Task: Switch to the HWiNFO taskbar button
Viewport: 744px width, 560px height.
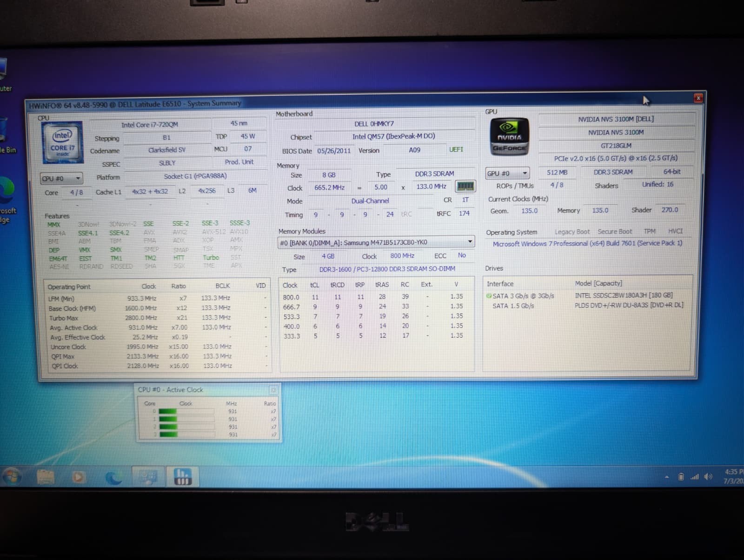Action: pyautogui.click(x=183, y=477)
